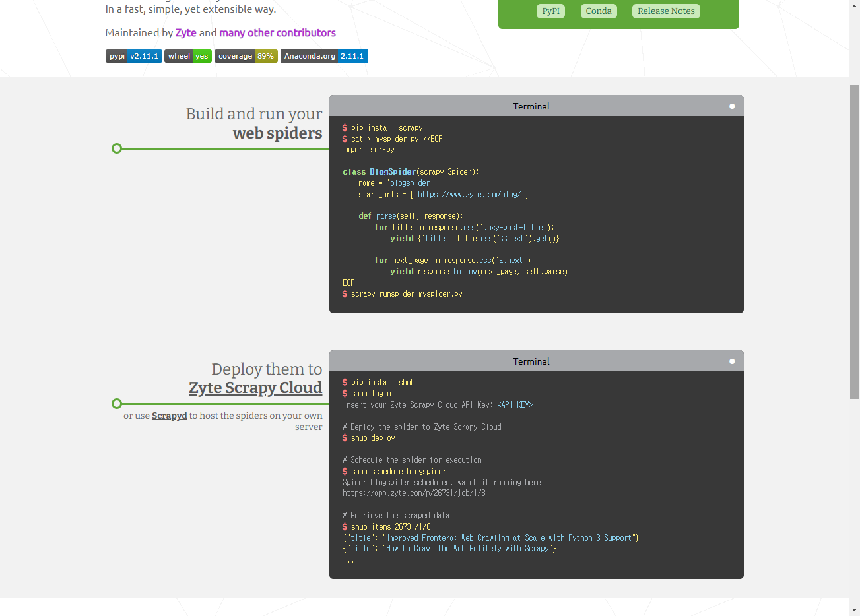Screen dimensions: 860x616
Task: Click the scrapy runspider myspider.py command line
Action: pos(406,294)
